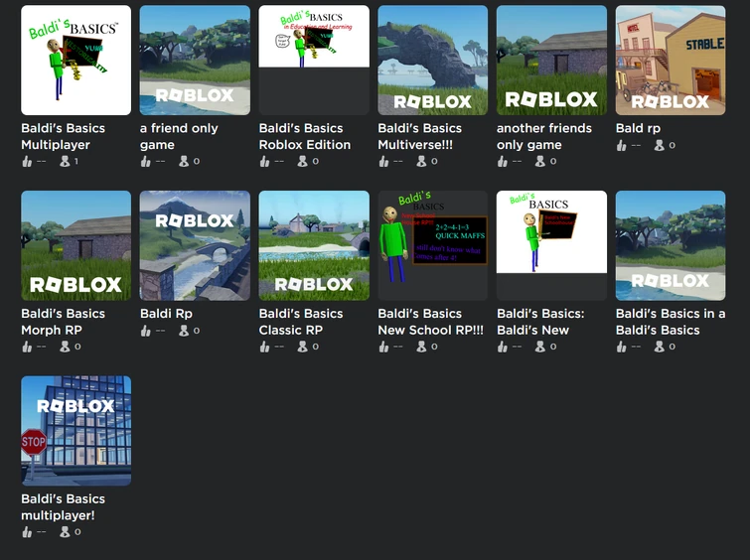Click 'Baldi's Basics Multiverse!!!' title
The image size is (750, 560).
pos(420,136)
